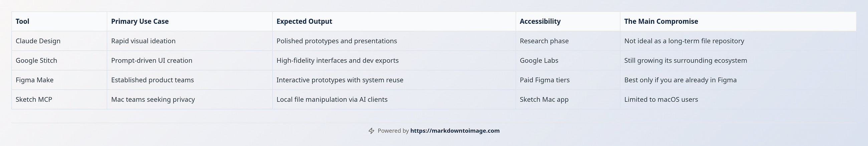Select 'The Main Compromise' header

click(x=738, y=21)
